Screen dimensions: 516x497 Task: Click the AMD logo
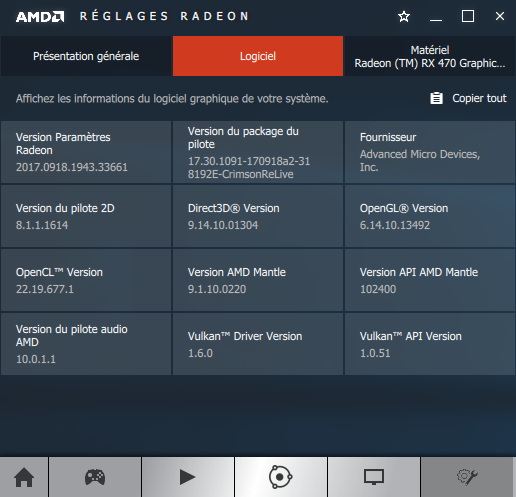point(40,17)
